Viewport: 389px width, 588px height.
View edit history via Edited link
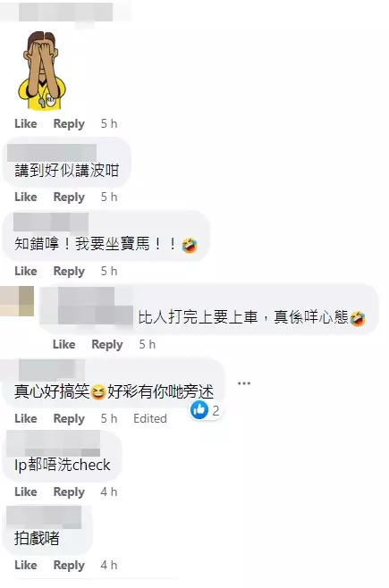coord(150,418)
